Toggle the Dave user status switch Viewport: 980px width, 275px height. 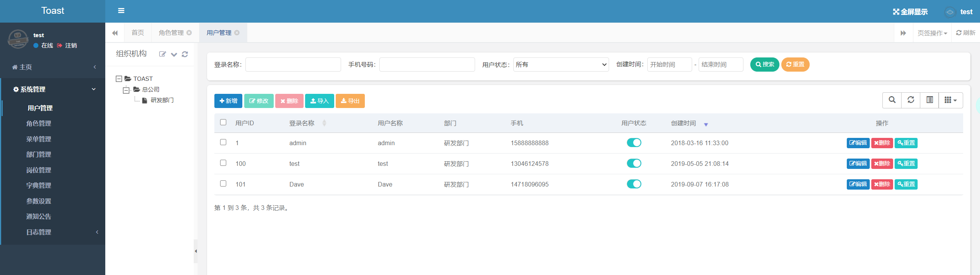tap(634, 184)
